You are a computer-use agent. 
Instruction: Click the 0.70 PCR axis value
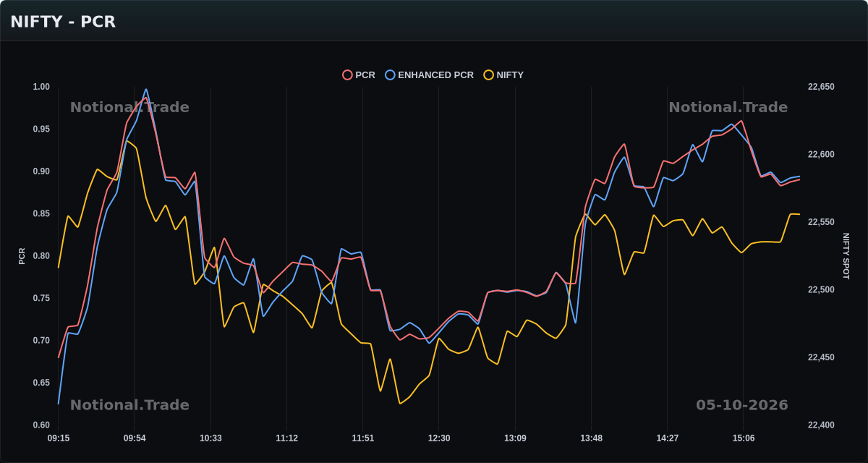point(41,341)
